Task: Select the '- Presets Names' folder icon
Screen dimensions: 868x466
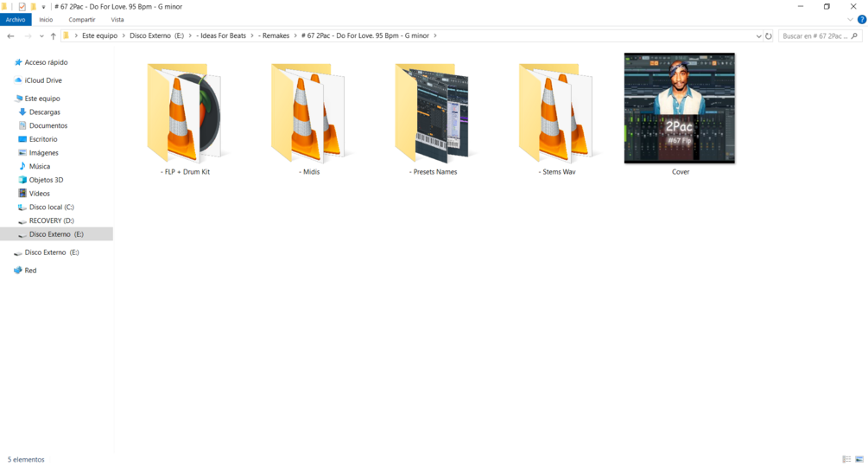Action: (433, 113)
